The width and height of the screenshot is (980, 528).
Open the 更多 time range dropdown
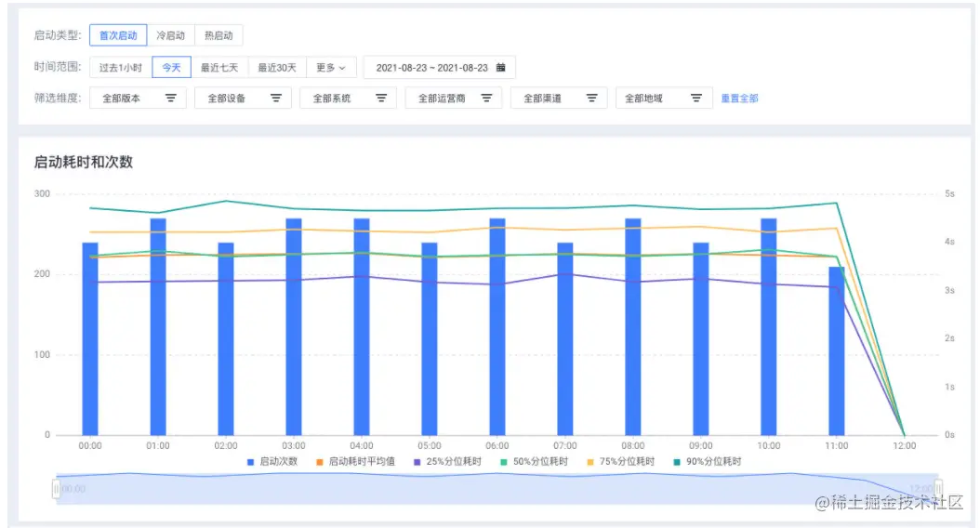click(x=331, y=68)
